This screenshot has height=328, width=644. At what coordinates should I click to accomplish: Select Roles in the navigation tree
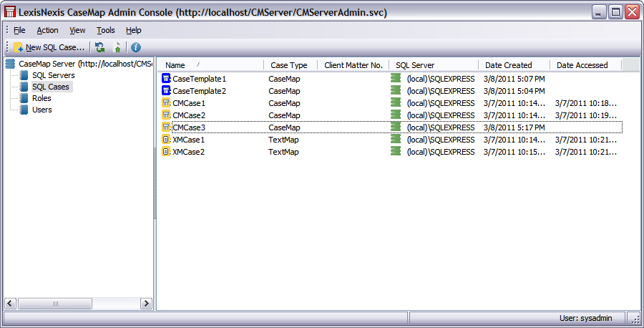click(42, 98)
